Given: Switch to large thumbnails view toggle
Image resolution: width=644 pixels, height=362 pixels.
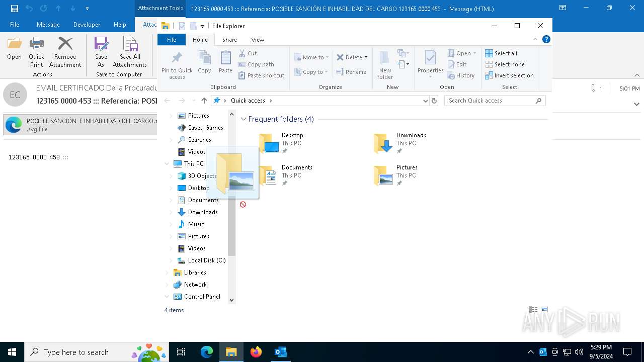Looking at the screenshot, I should tap(544, 310).
